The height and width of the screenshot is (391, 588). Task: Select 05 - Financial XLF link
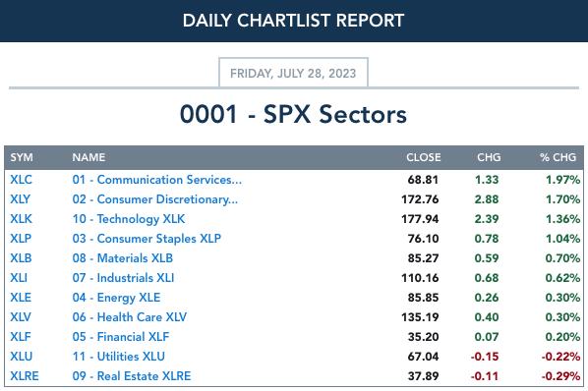(x=121, y=337)
